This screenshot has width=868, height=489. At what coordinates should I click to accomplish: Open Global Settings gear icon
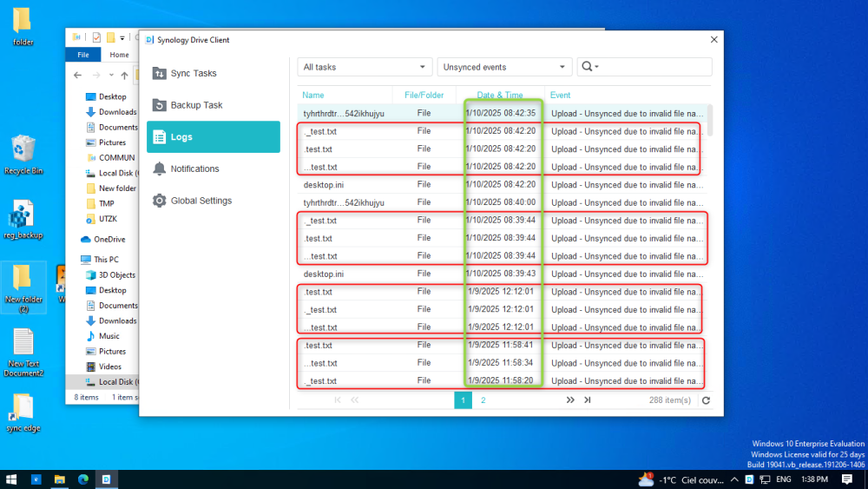point(160,201)
